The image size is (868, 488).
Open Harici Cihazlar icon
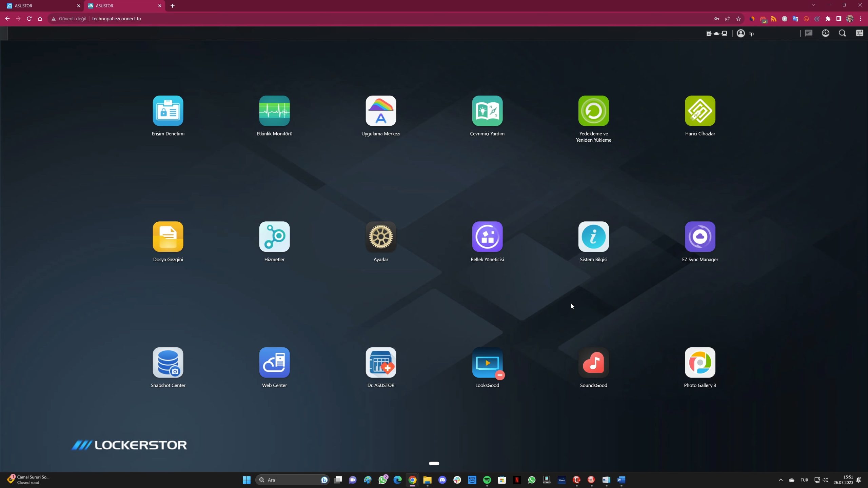pos(700,111)
